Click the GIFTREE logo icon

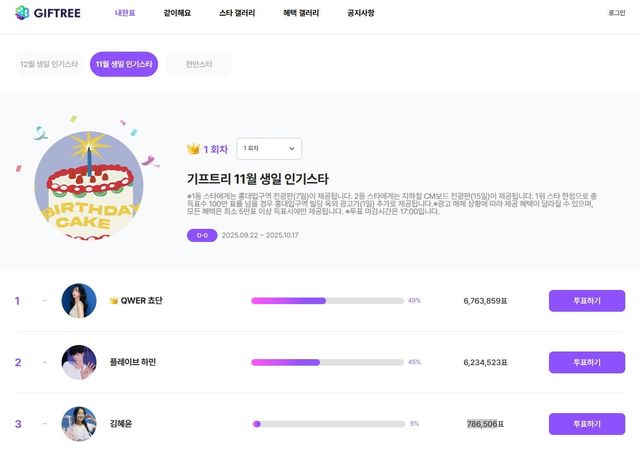pos(22,12)
